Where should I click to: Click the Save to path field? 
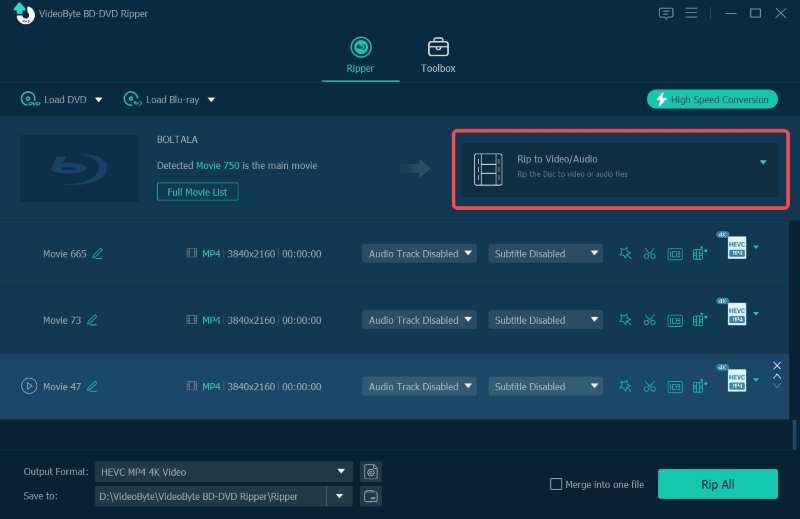pos(210,496)
